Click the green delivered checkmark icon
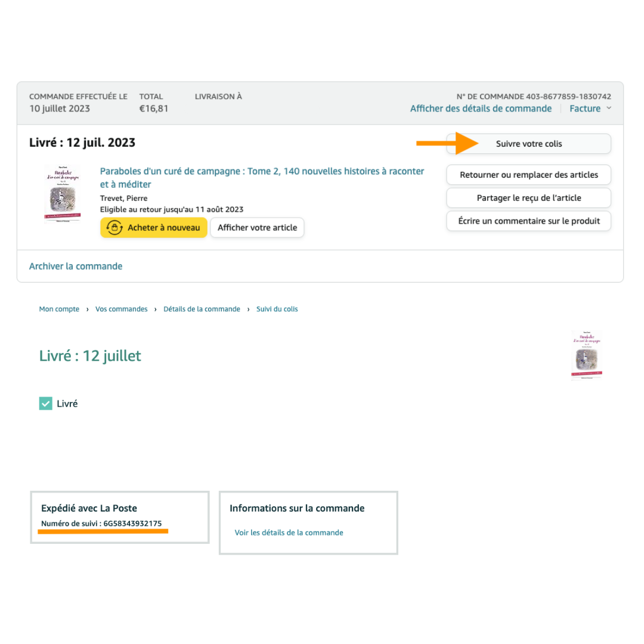644x644 pixels. (45, 403)
